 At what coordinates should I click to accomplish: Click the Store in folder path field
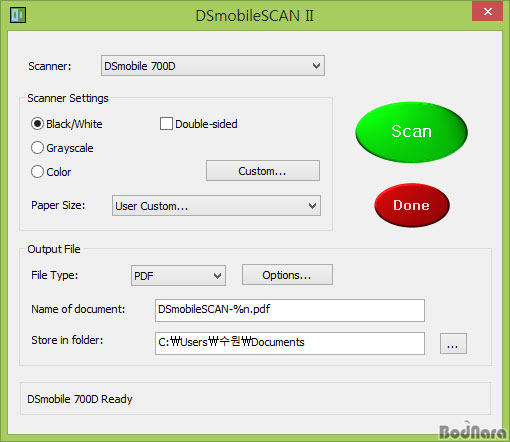click(290, 343)
